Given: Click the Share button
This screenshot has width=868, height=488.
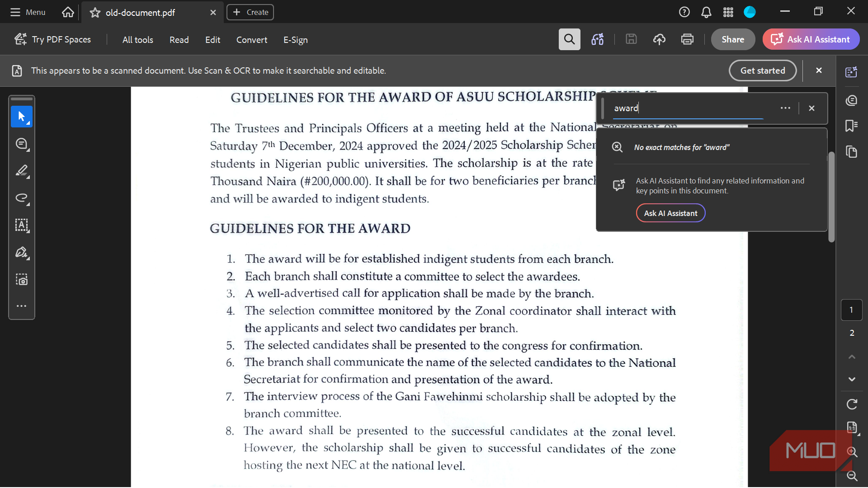Looking at the screenshot, I should (733, 39).
